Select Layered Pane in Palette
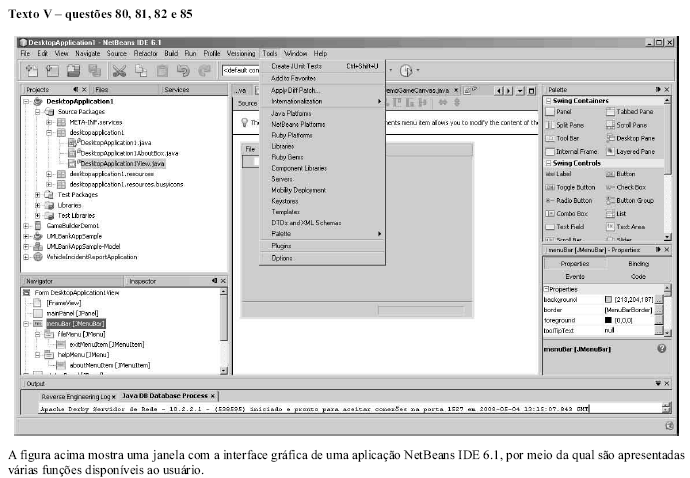This screenshot has width=690, height=478. tap(631, 151)
